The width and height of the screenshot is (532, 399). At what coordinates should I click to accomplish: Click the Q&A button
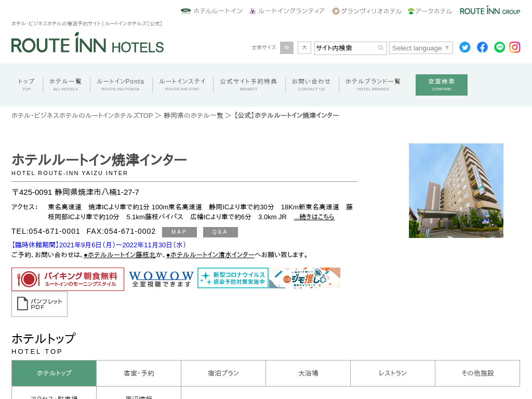point(220,232)
